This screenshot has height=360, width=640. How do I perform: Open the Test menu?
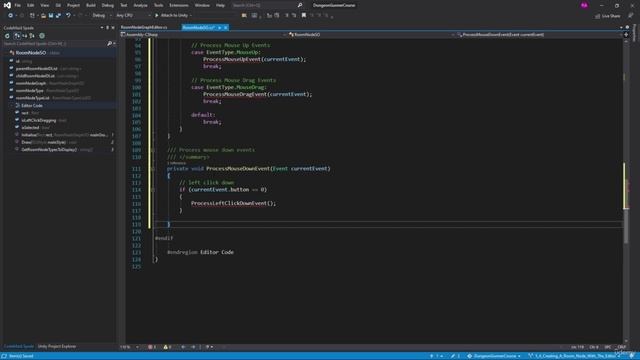point(123,5)
